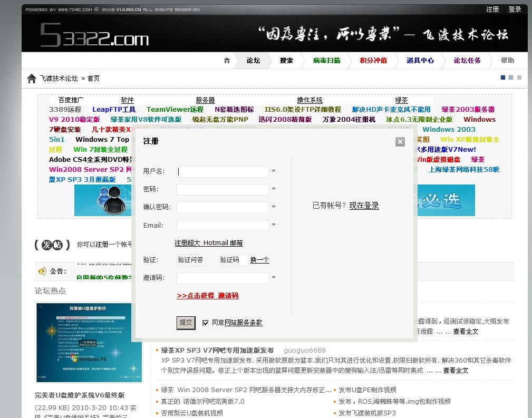
Task: Click into the Email input field
Action: point(223,226)
